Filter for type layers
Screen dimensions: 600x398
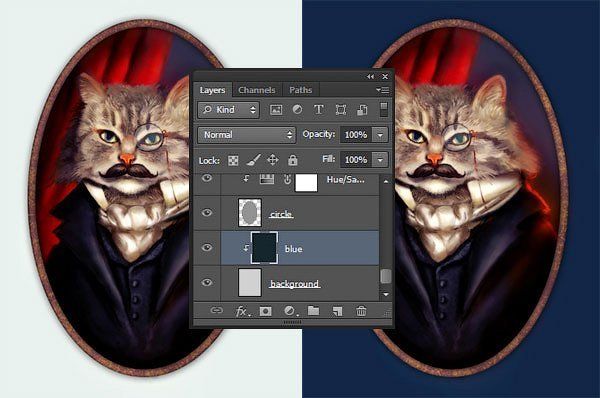pos(318,110)
